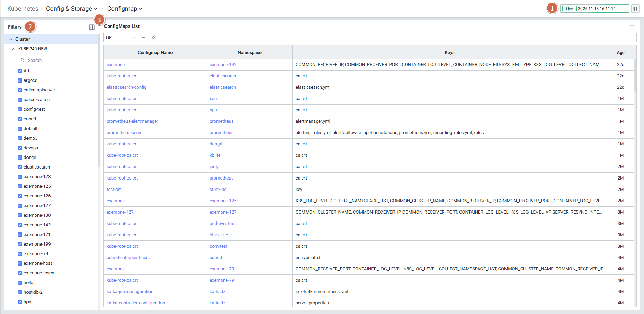Toggle the exemone-142 filter checkbox
Image resolution: width=644 pixels, height=314 pixels.
point(20,225)
